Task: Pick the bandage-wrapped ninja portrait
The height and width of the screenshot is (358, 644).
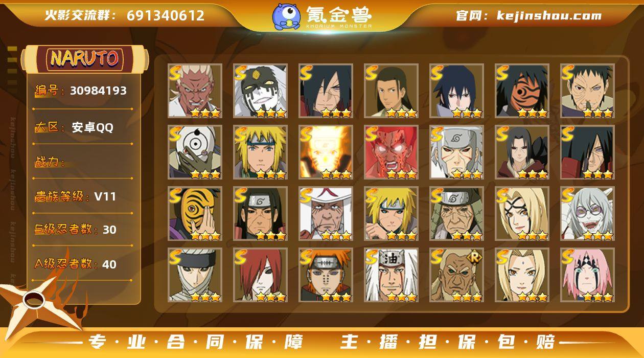Action: (195, 275)
